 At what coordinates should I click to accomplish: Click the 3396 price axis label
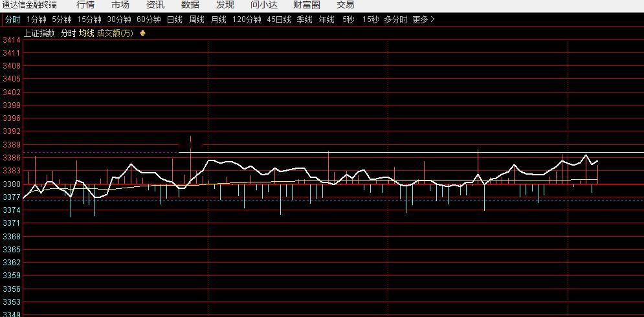[10, 118]
